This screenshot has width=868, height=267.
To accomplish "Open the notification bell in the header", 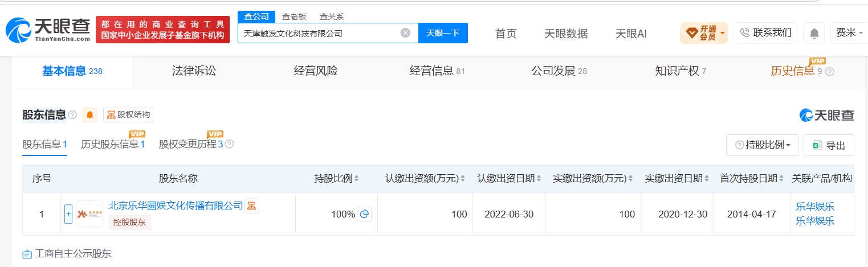I will click(x=814, y=34).
